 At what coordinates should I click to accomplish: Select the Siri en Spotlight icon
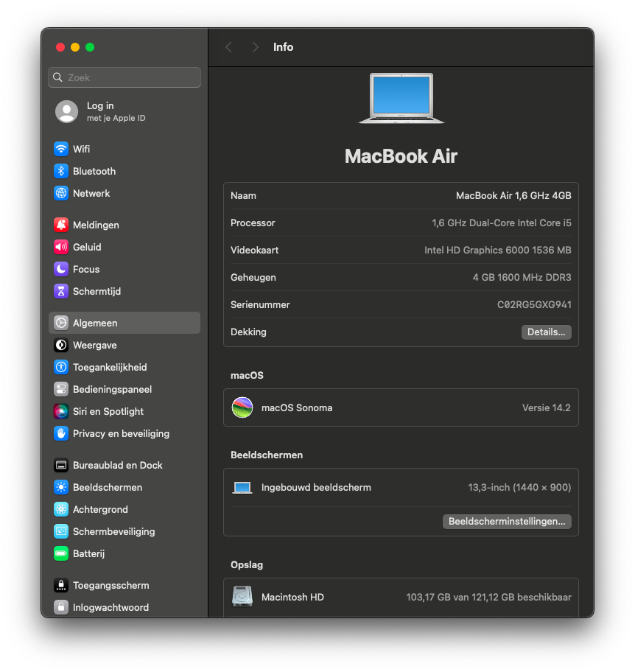pos(61,411)
